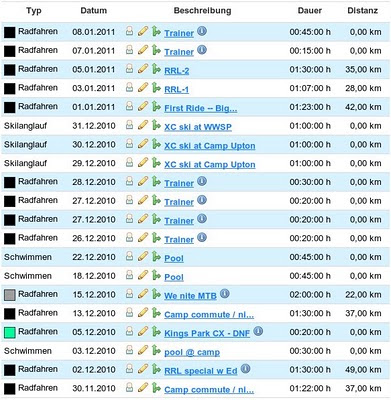This screenshot has height=400, width=391.
Task: Open Pool link dated 22.12.2010
Action: coord(174,258)
